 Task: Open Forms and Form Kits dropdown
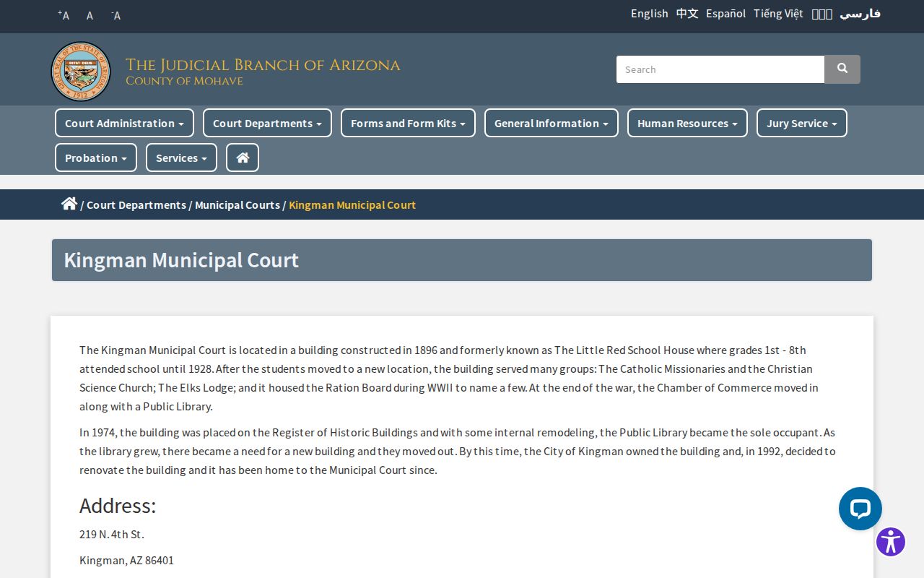[x=408, y=123]
